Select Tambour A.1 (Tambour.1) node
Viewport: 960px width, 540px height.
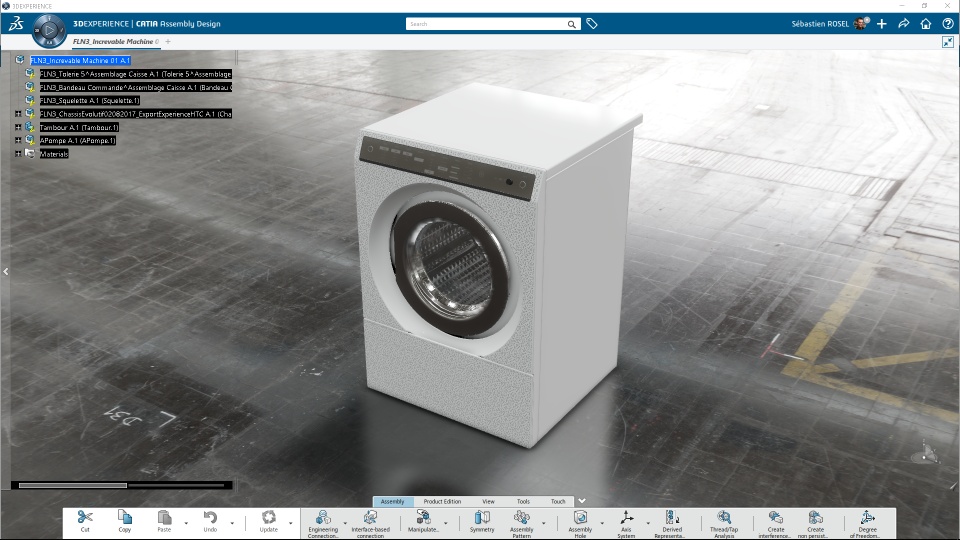(x=79, y=127)
